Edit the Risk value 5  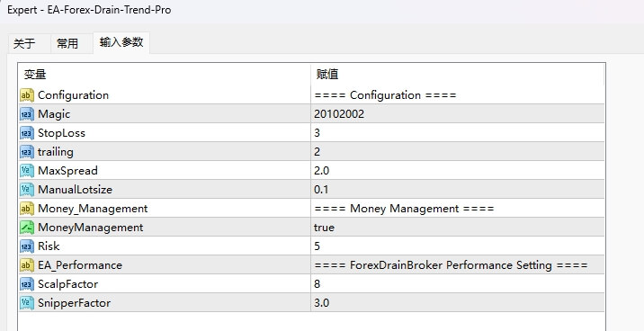click(458, 246)
